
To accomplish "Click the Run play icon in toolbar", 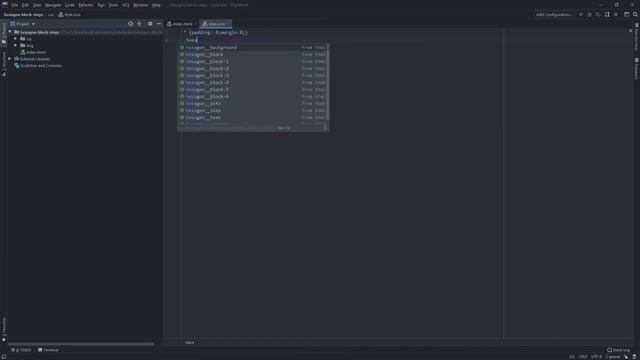I will [x=581, y=14].
